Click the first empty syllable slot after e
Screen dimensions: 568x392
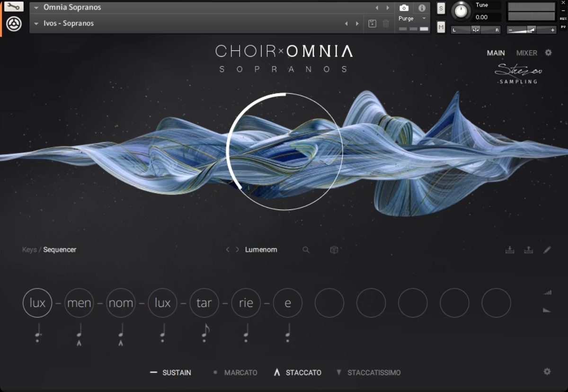point(329,303)
